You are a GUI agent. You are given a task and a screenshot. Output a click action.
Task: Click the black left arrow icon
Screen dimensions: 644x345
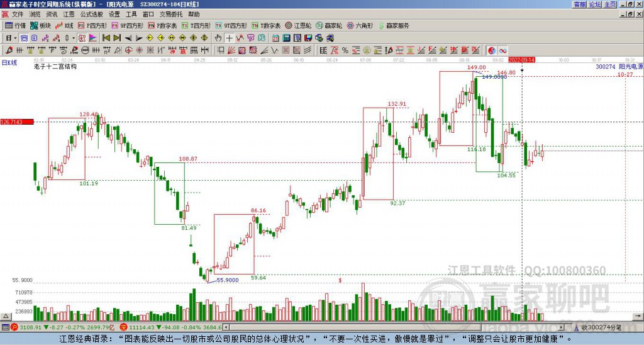click(128, 38)
